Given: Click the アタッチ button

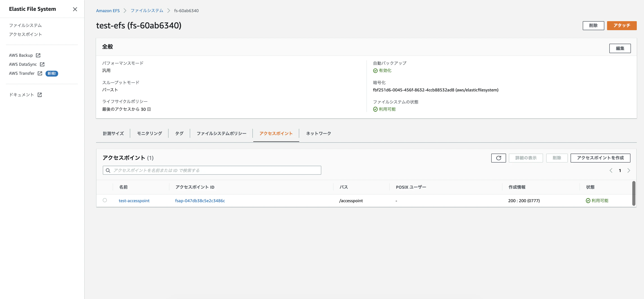Looking at the screenshot, I should pyautogui.click(x=621, y=25).
